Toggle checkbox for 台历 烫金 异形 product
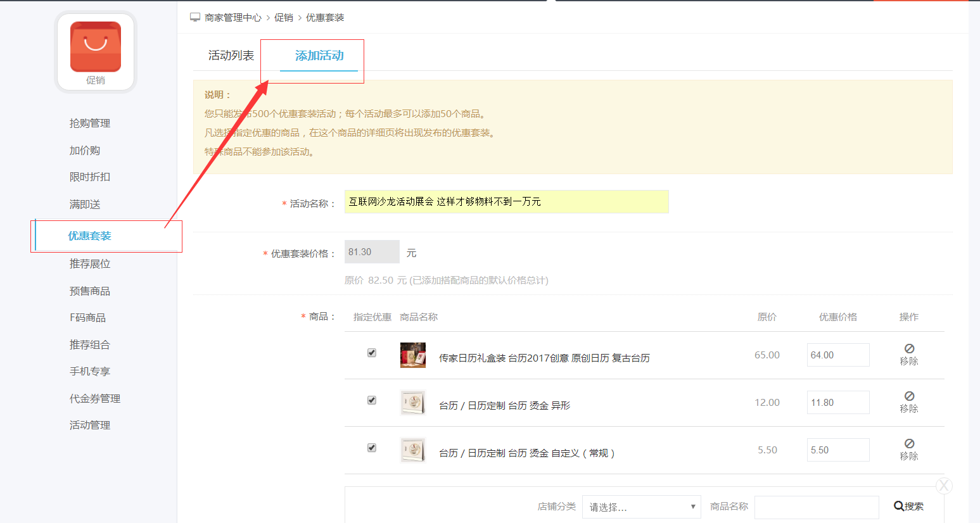The height and width of the screenshot is (523, 980). [x=372, y=400]
